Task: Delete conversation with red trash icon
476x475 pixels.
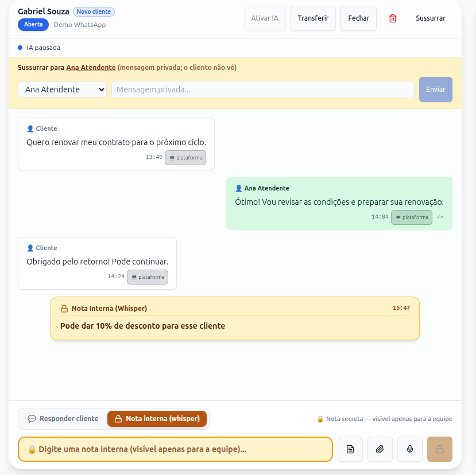Action: click(x=393, y=18)
